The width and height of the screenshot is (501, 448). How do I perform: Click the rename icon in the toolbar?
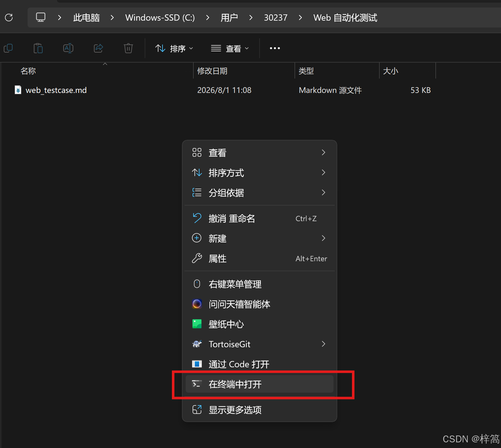click(68, 48)
